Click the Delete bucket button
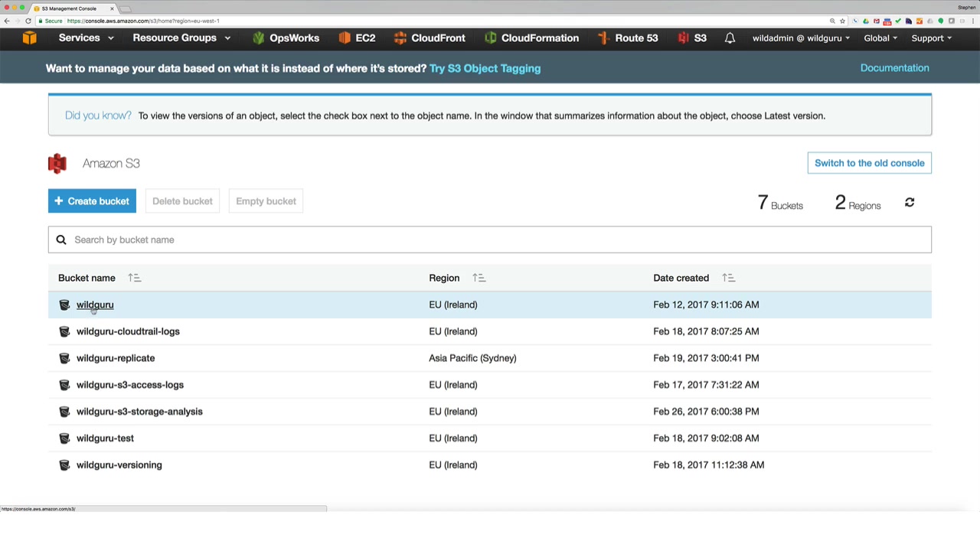This screenshot has width=980, height=551. click(x=182, y=201)
